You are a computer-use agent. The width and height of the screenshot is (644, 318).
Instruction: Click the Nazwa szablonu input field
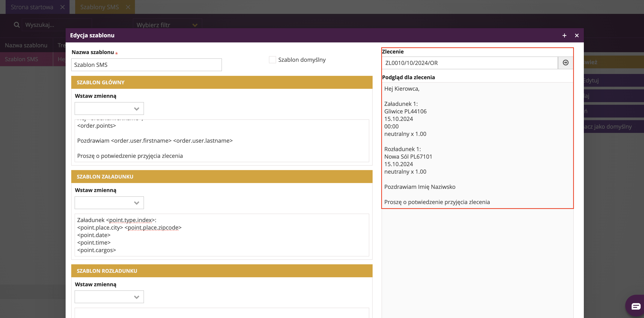pyautogui.click(x=146, y=65)
